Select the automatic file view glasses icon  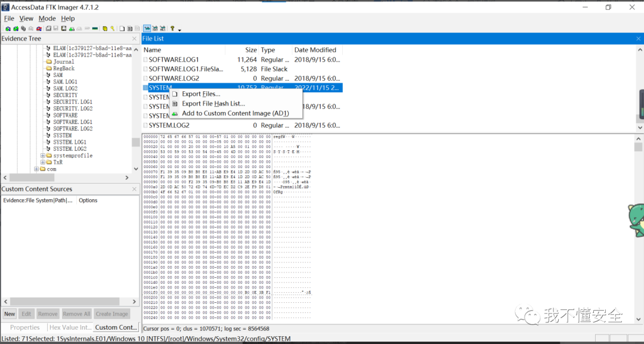pyautogui.click(x=147, y=29)
